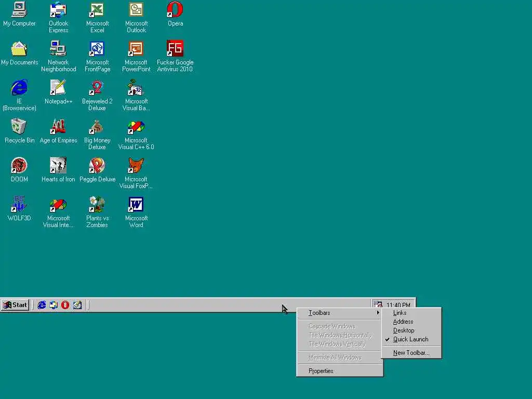Enable the Links toolbar option
Viewport: 532px width, 399px height.
411,313
